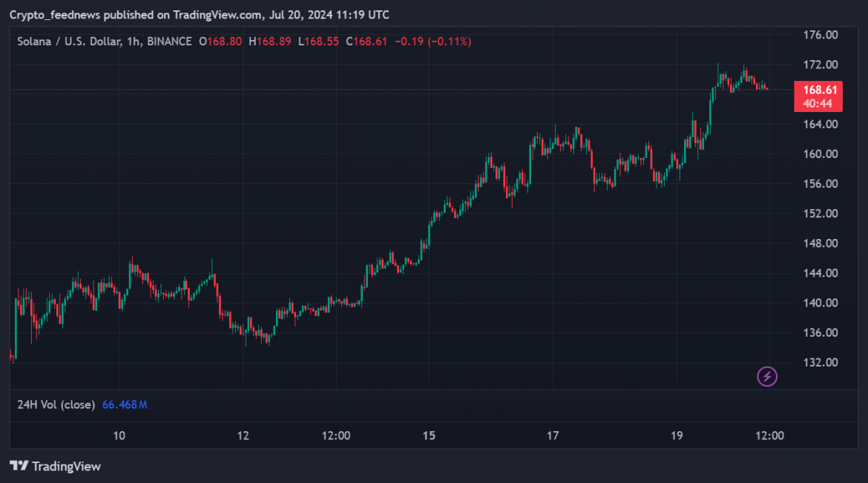The width and height of the screenshot is (868, 483).
Task: Click the open price value O168.80
Action: (x=221, y=42)
